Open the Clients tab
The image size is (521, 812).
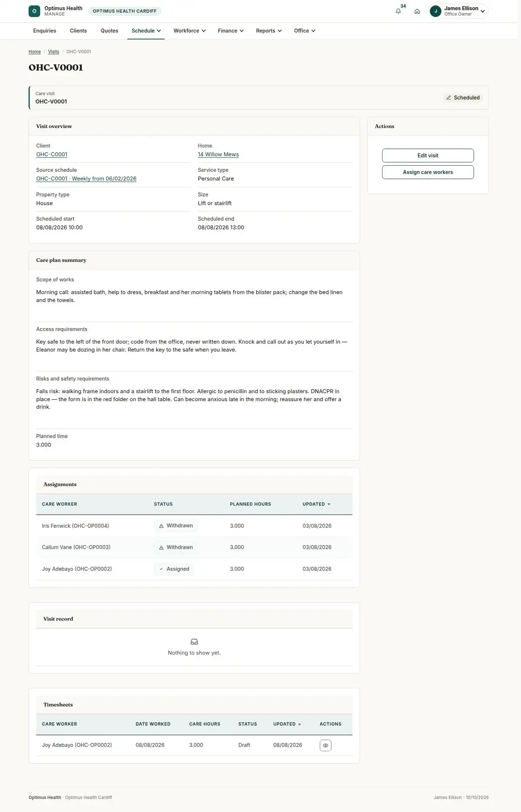tap(78, 31)
